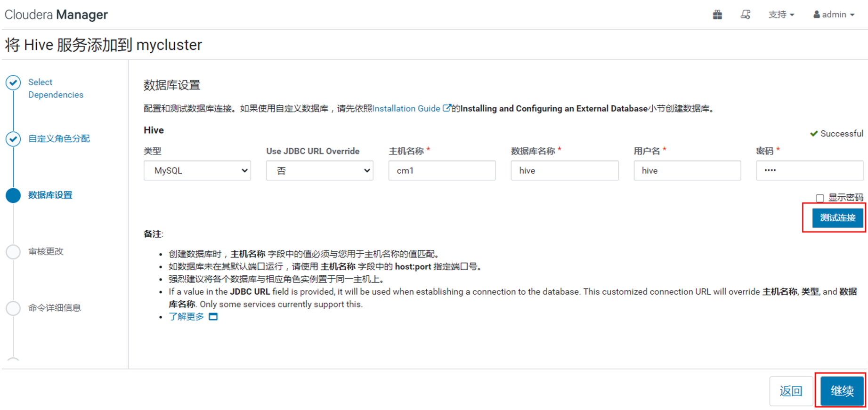Click the 数据库名称 input field
The image size is (868, 410).
[565, 170]
